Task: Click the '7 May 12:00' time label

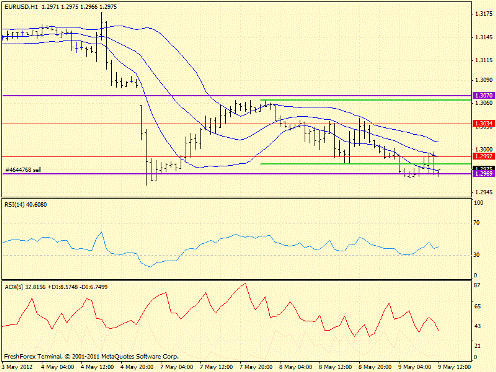Action: (216, 367)
